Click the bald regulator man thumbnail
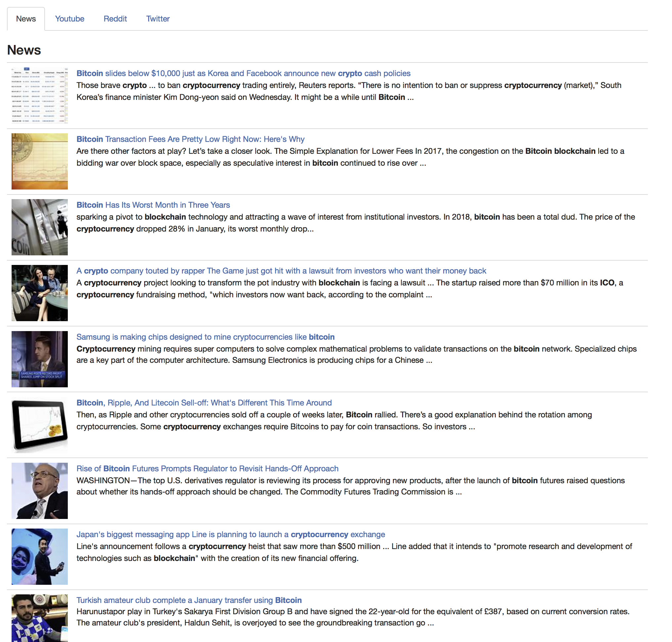 pyautogui.click(x=39, y=491)
